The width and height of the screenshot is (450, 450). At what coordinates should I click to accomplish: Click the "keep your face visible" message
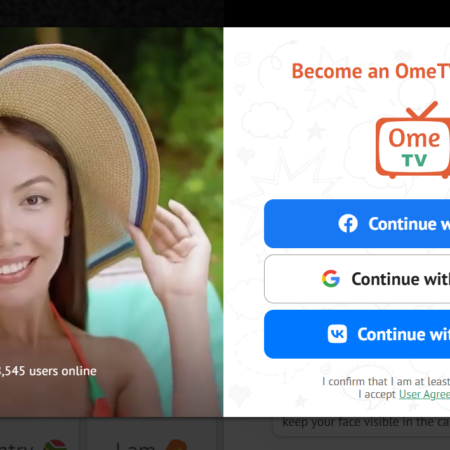click(366, 422)
